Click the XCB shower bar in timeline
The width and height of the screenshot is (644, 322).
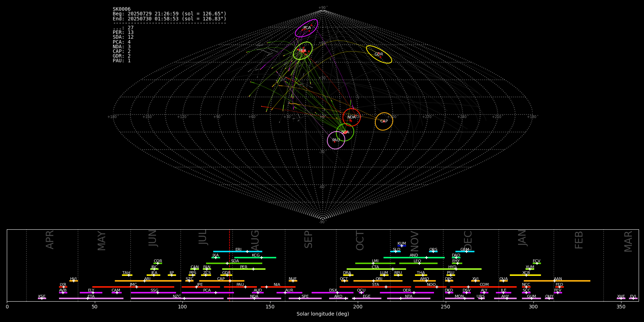525,275
